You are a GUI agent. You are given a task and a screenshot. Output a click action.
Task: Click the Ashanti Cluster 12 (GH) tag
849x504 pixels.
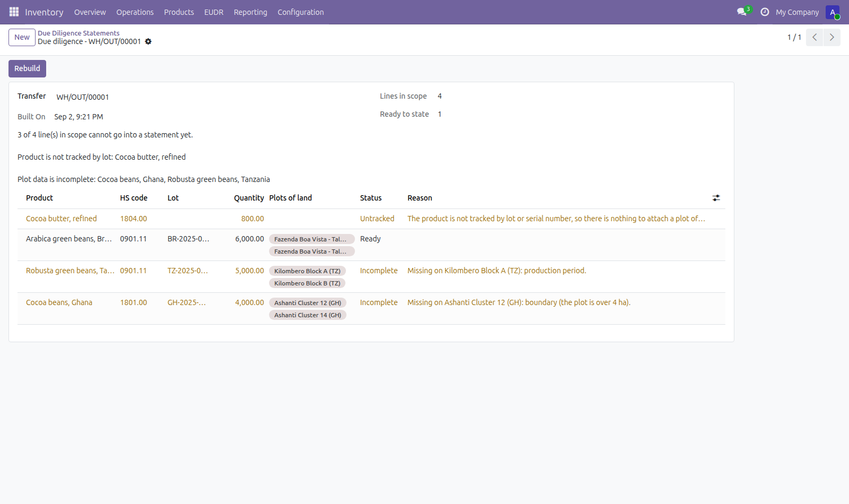click(x=308, y=303)
